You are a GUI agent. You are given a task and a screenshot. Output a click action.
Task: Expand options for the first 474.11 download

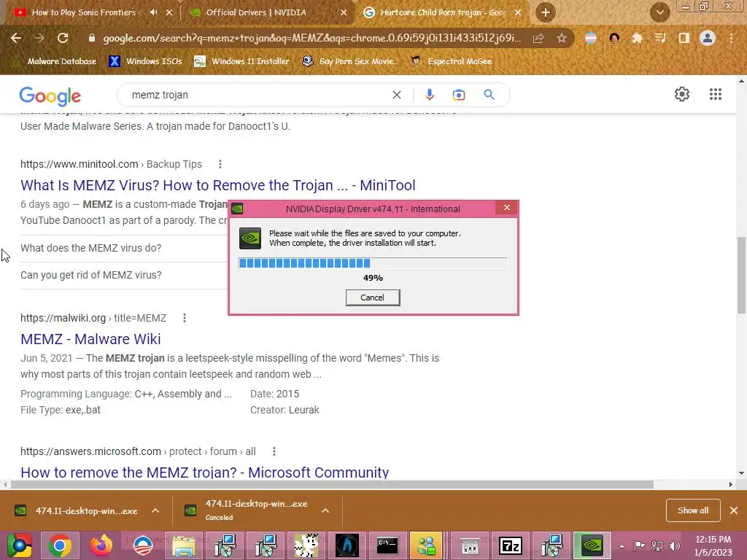click(x=155, y=510)
